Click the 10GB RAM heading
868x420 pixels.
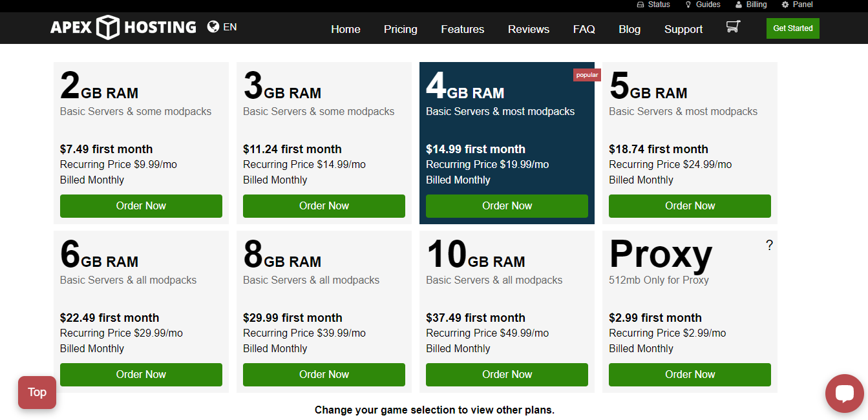[x=475, y=255]
